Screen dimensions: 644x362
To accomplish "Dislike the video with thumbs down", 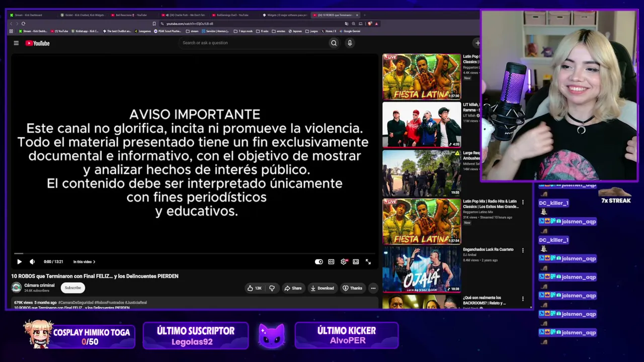I will click(x=272, y=288).
